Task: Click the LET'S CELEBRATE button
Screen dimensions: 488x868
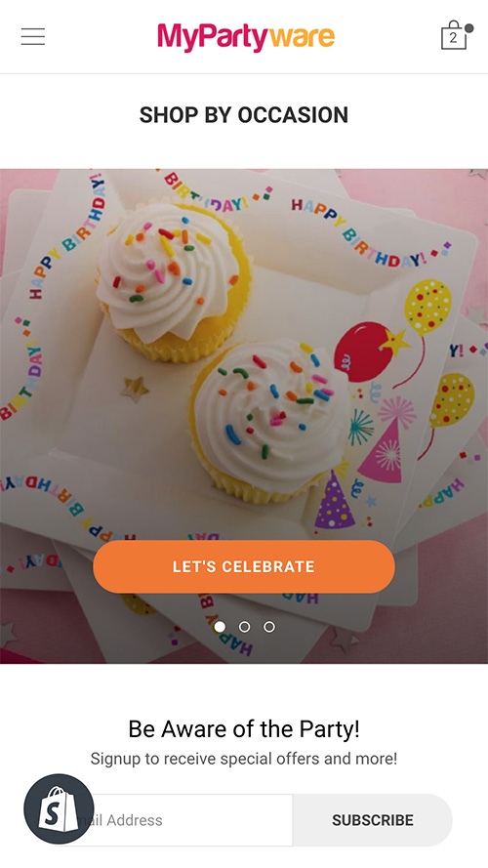Action: pyautogui.click(x=244, y=567)
